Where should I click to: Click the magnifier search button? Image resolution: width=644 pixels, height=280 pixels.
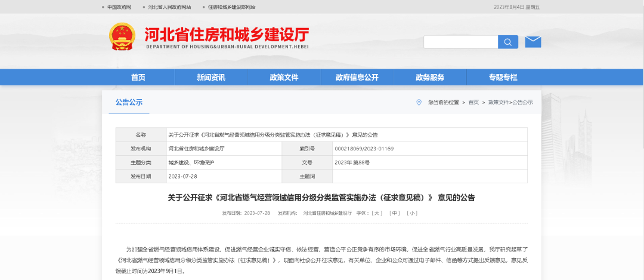(x=507, y=42)
